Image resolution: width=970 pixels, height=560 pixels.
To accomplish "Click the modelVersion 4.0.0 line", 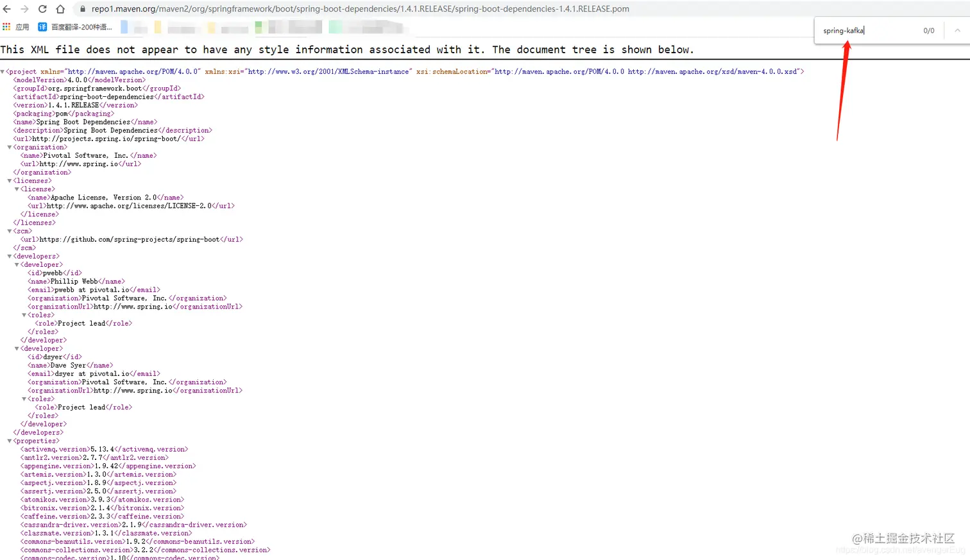I will click(80, 80).
